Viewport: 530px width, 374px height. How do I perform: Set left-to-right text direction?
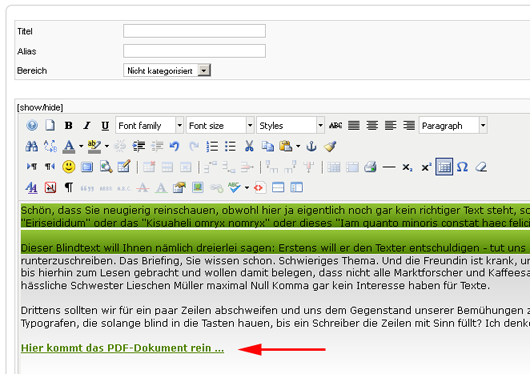[32, 167]
